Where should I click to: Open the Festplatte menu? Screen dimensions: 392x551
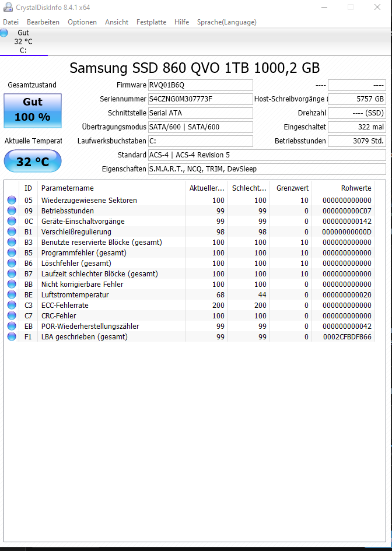tap(151, 22)
